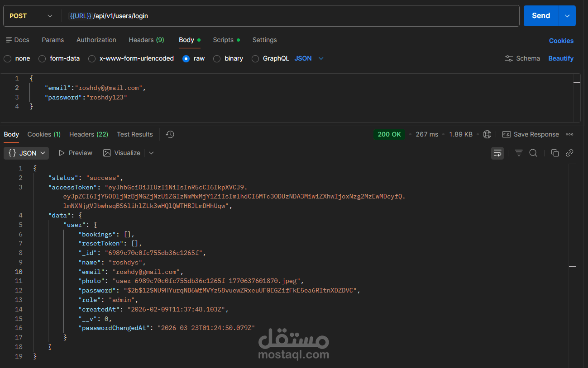Screen dimensions: 588x368
Task: Click the Beautify link
Action: pyautogui.click(x=561, y=58)
